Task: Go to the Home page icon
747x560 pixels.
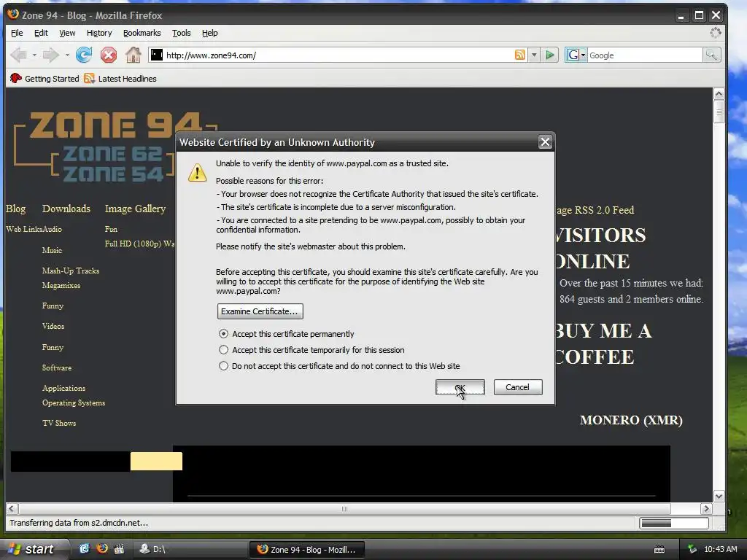Action: pyautogui.click(x=133, y=55)
